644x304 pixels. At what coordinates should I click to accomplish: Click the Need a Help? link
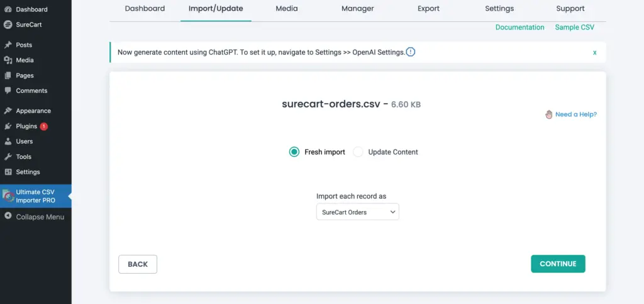(575, 114)
